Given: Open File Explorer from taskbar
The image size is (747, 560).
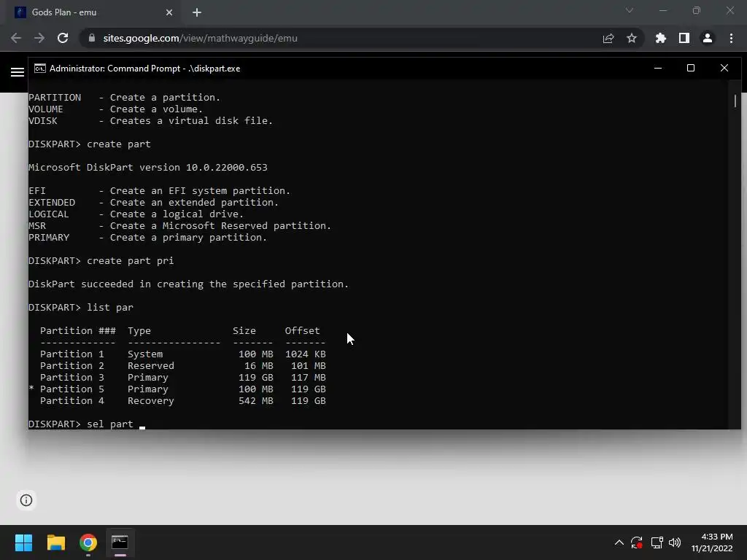Looking at the screenshot, I should click(55, 542).
